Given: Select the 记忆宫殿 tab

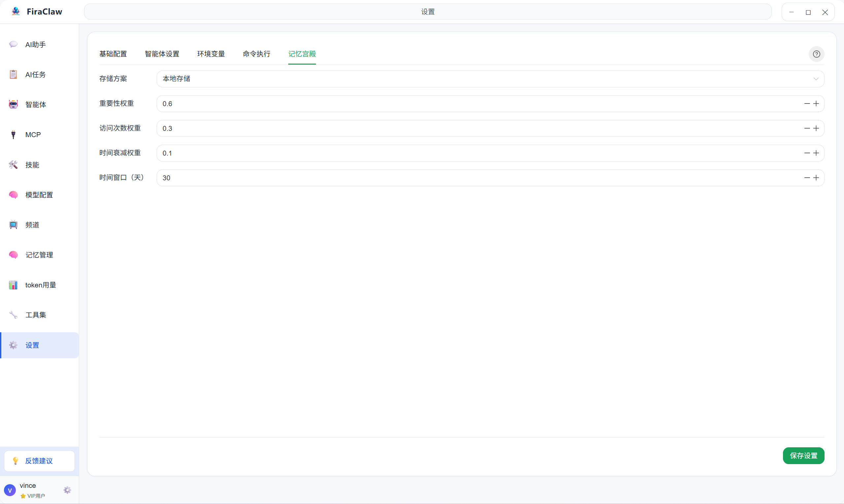Looking at the screenshot, I should click(x=302, y=54).
